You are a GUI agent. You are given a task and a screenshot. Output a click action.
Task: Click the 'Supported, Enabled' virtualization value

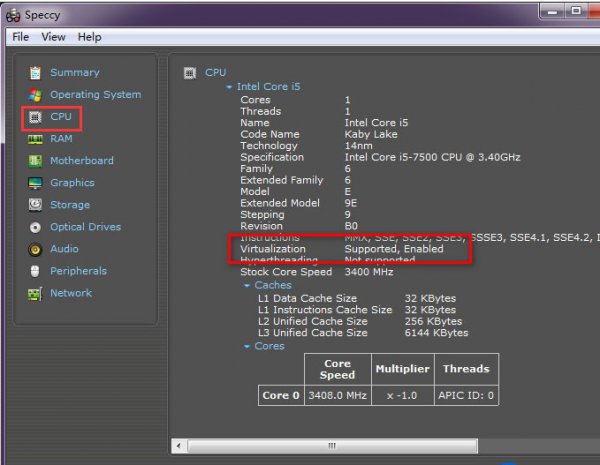click(394, 249)
